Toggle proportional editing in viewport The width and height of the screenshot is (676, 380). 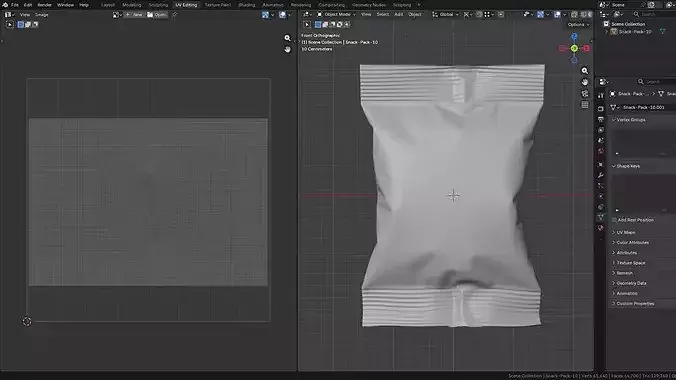tap(501, 15)
